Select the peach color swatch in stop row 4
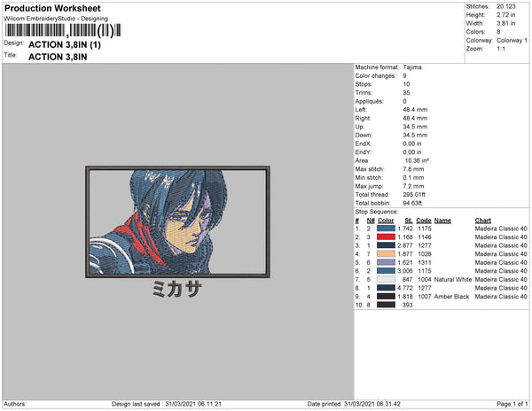The height and width of the screenshot is (411, 532). [x=386, y=254]
